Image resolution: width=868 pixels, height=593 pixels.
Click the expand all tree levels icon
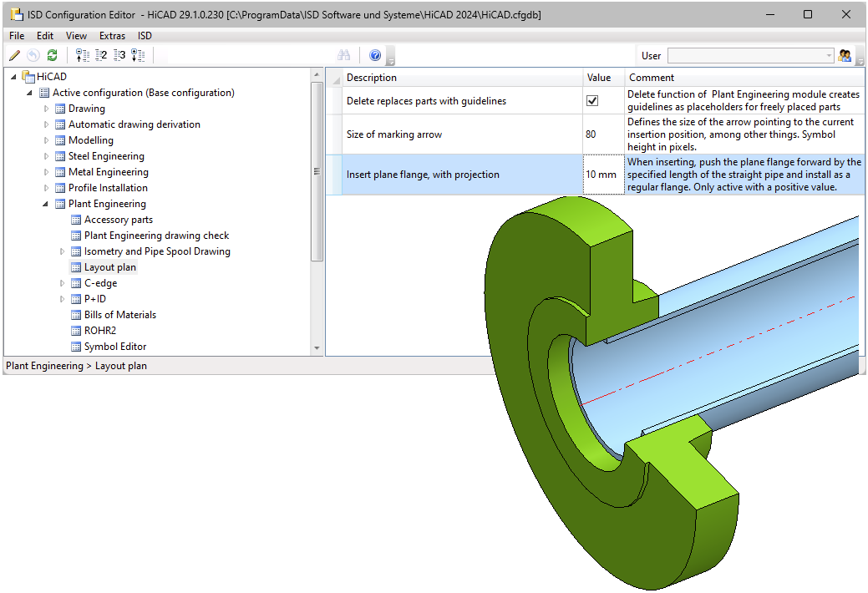tap(138, 56)
